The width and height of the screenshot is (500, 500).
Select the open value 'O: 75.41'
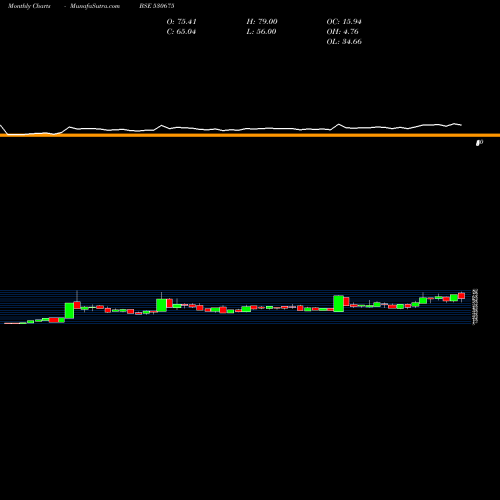click(182, 22)
